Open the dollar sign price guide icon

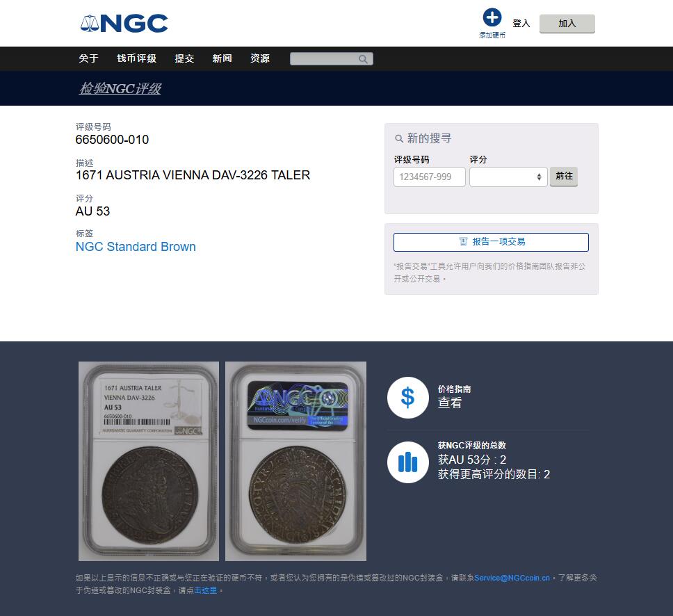click(x=407, y=398)
